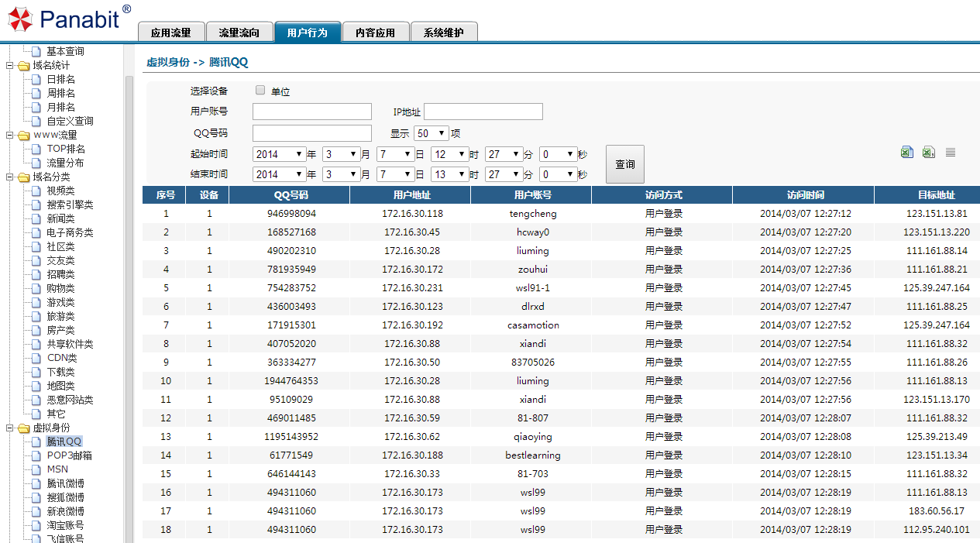Image resolution: width=980 pixels, height=543 pixels.
Task: Click the page icon beside 淘宝账号
Action: [x=36, y=525]
